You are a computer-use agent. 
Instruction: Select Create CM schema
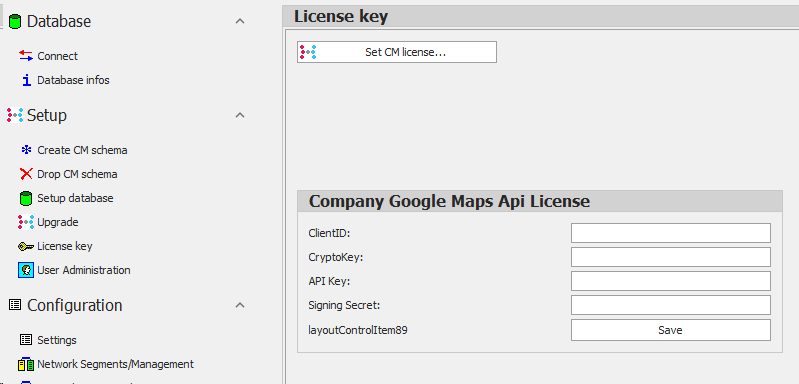(82, 150)
